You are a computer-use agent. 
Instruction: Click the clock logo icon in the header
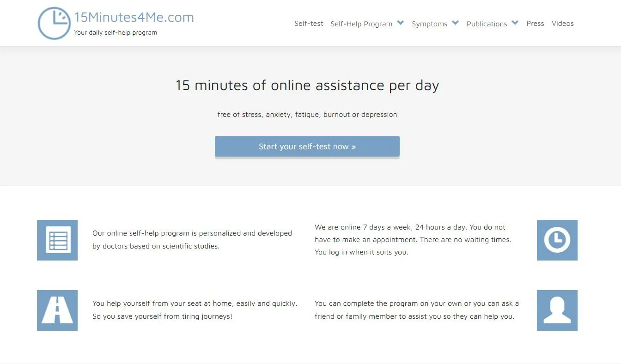click(x=54, y=23)
